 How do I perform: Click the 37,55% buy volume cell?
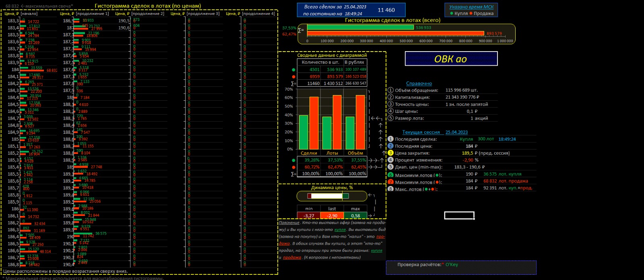[355, 160]
